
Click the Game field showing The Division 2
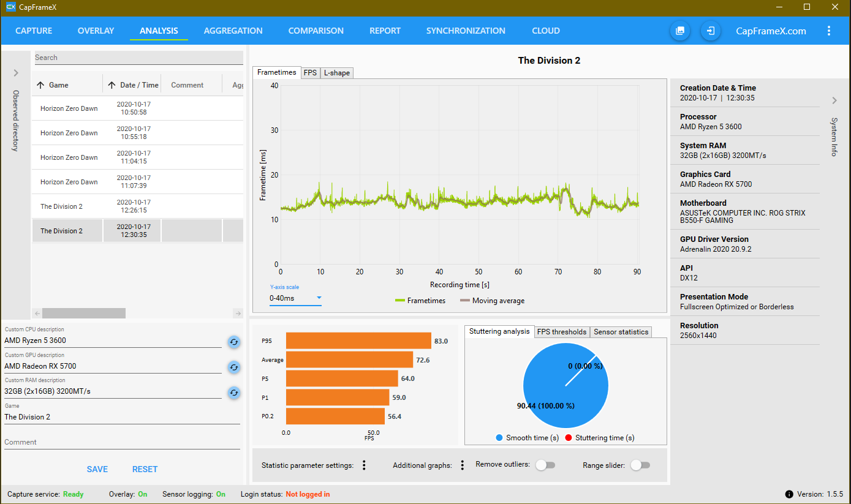pos(122,417)
